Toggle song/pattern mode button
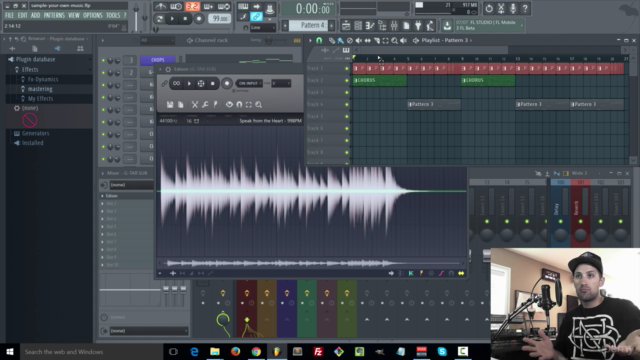The image size is (640, 360). tap(159, 19)
